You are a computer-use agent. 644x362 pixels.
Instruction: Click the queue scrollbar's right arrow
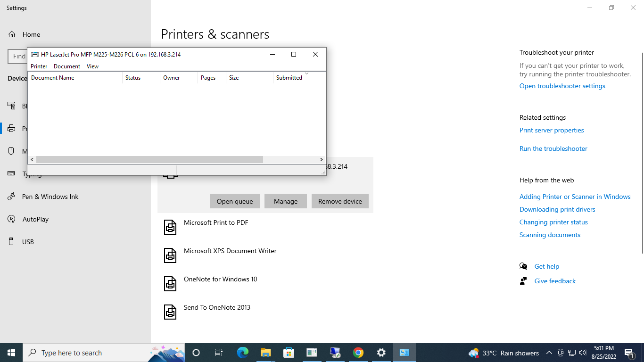point(322,160)
